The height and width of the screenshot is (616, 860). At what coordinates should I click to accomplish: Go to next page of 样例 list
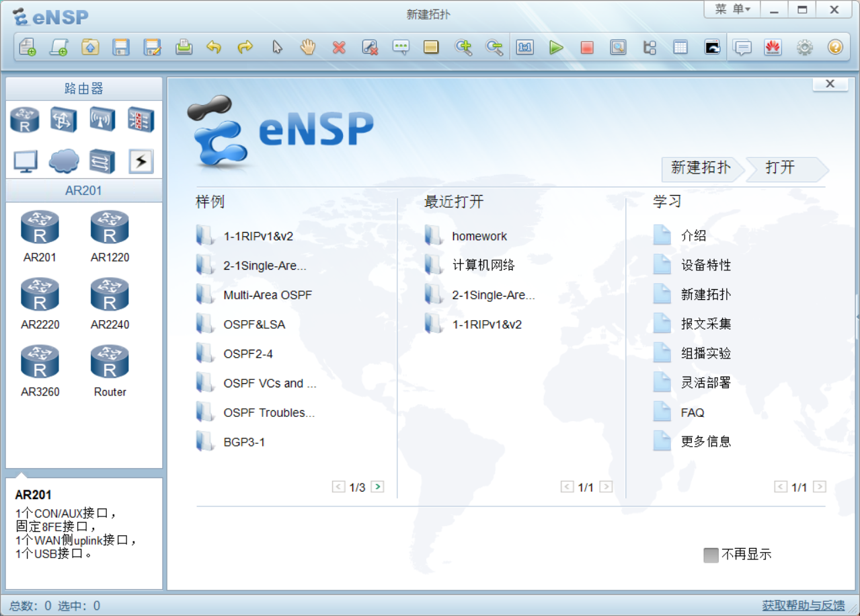(377, 487)
